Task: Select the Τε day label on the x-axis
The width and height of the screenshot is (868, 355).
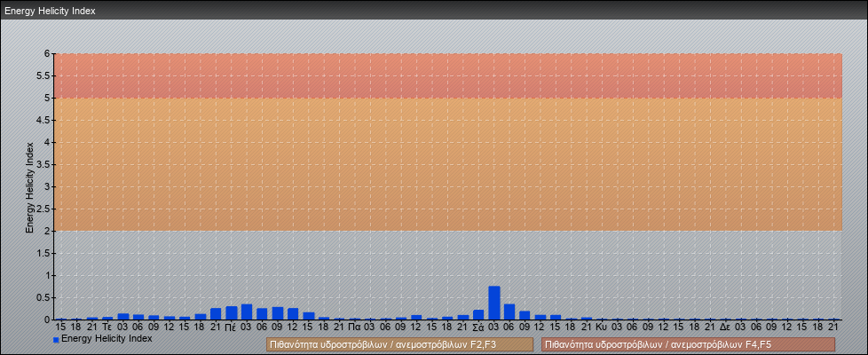Action: point(107,327)
